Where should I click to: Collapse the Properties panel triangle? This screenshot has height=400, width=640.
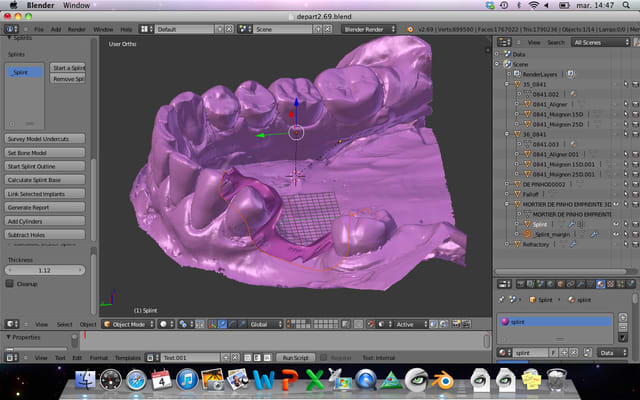click(x=8, y=337)
